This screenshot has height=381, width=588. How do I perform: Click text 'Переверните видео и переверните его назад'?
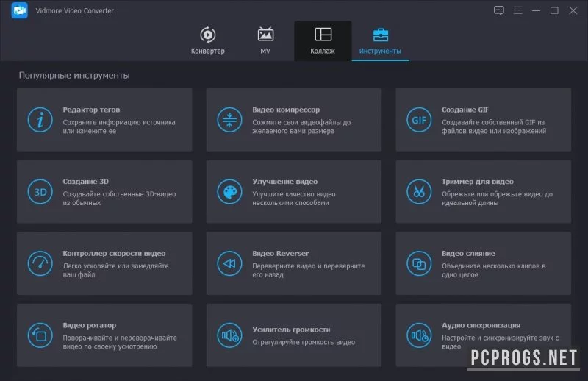click(x=308, y=270)
